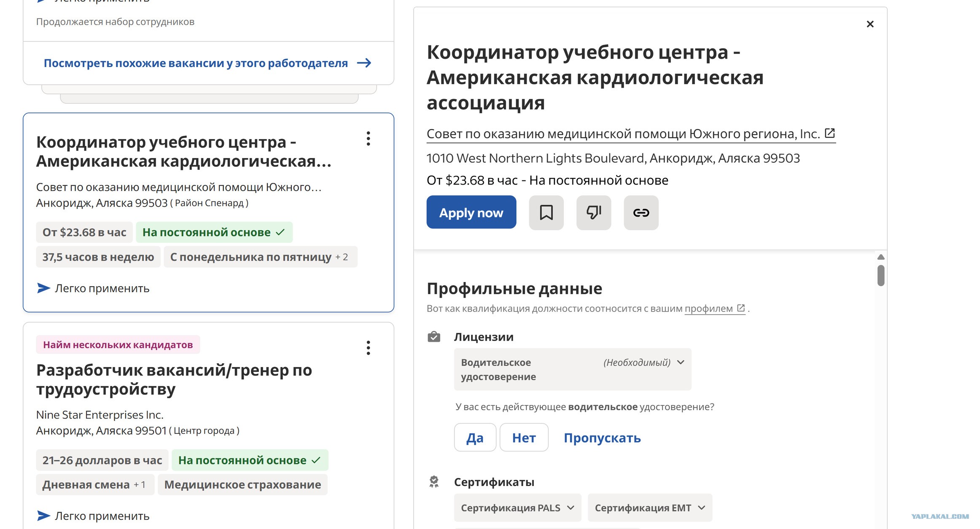
Task: Click the Apply now button
Action: 471,212
